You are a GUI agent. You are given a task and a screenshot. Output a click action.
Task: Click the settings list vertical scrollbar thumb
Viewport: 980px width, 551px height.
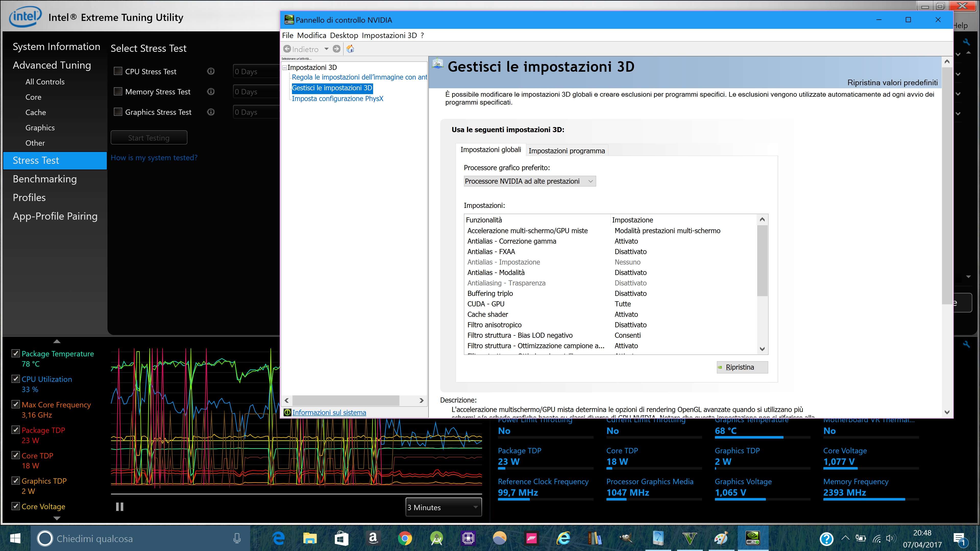pyautogui.click(x=762, y=260)
